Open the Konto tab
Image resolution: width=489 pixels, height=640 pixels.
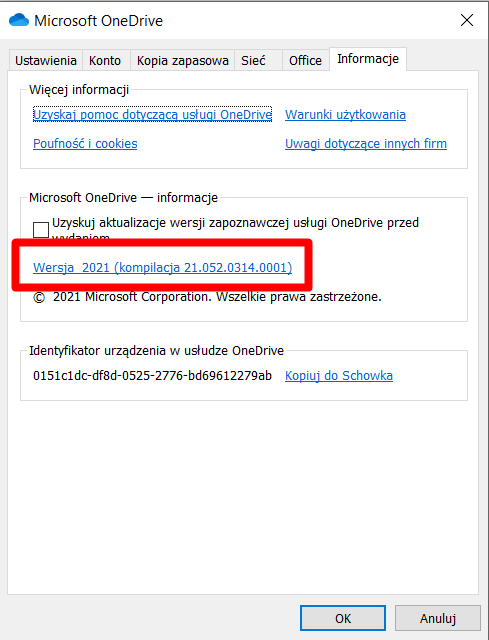(105, 60)
